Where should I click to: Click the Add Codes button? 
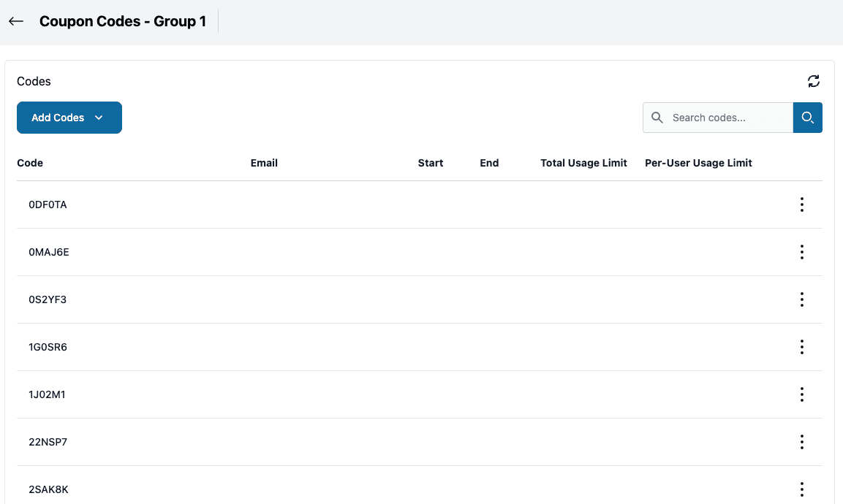pos(58,117)
